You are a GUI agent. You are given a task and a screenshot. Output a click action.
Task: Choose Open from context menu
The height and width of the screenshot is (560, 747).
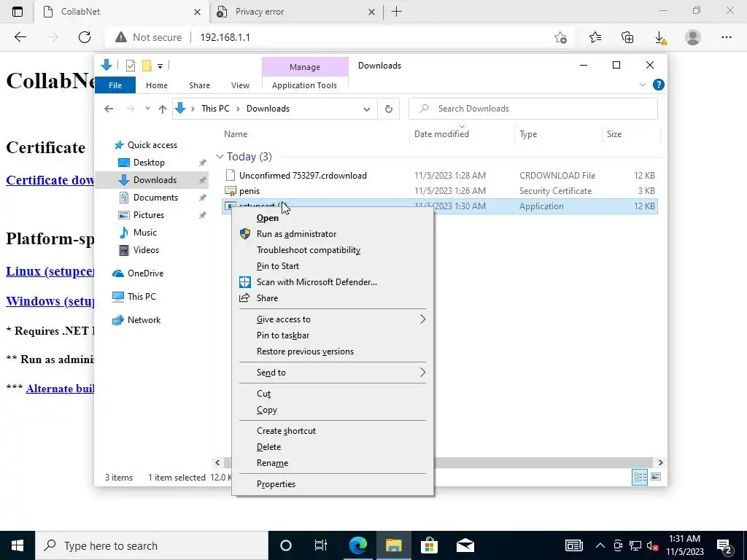click(333, 218)
